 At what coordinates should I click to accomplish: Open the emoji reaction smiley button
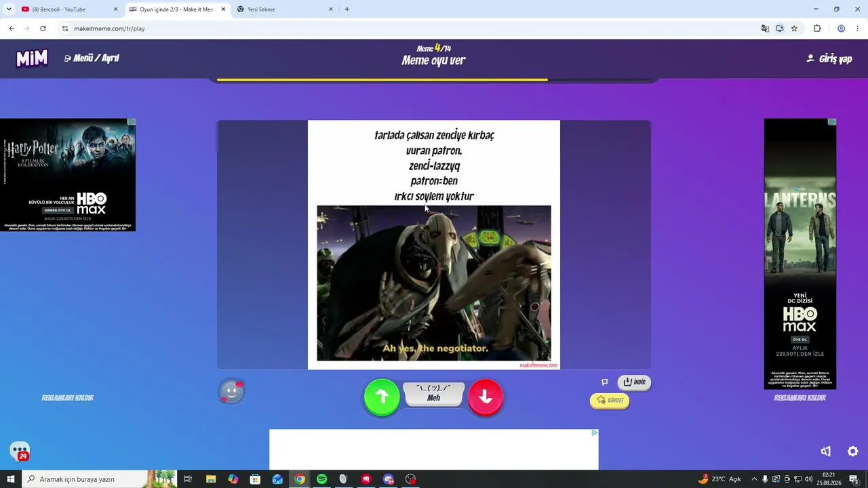231,392
